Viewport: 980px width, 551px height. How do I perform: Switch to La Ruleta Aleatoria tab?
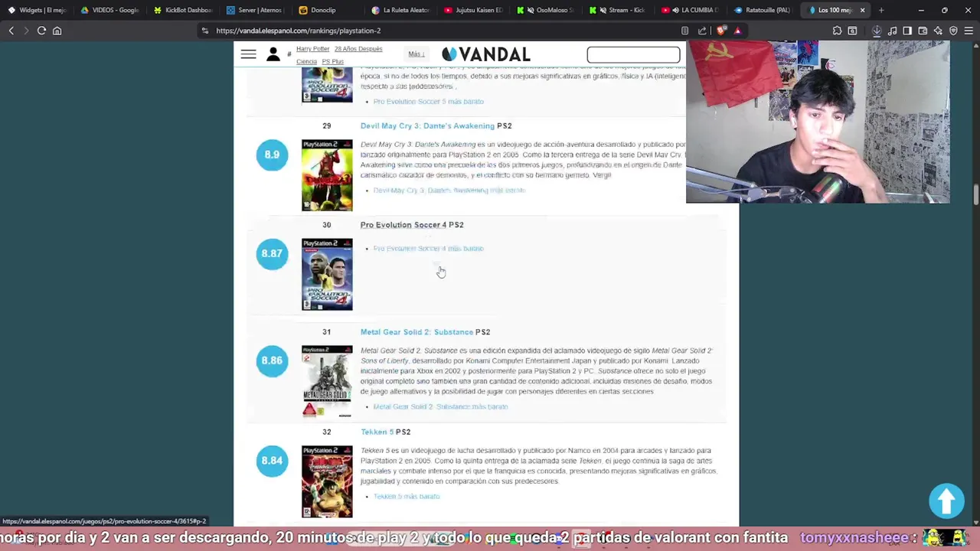[401, 10]
